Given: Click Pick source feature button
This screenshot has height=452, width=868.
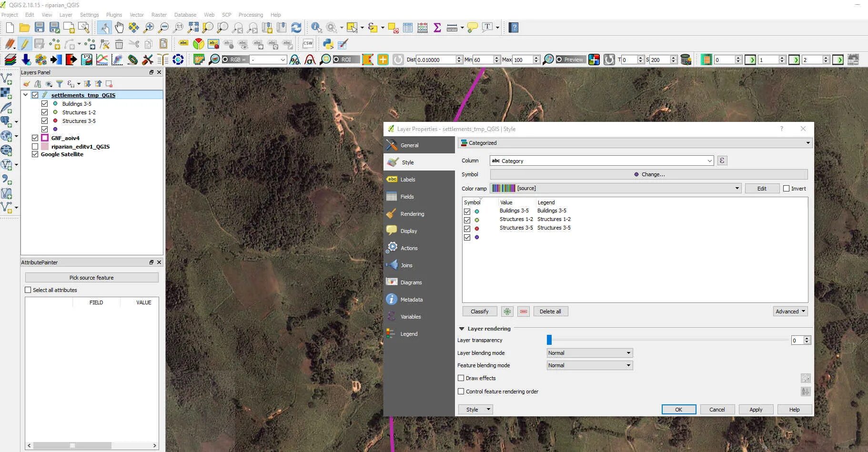Looking at the screenshot, I should 91,278.
